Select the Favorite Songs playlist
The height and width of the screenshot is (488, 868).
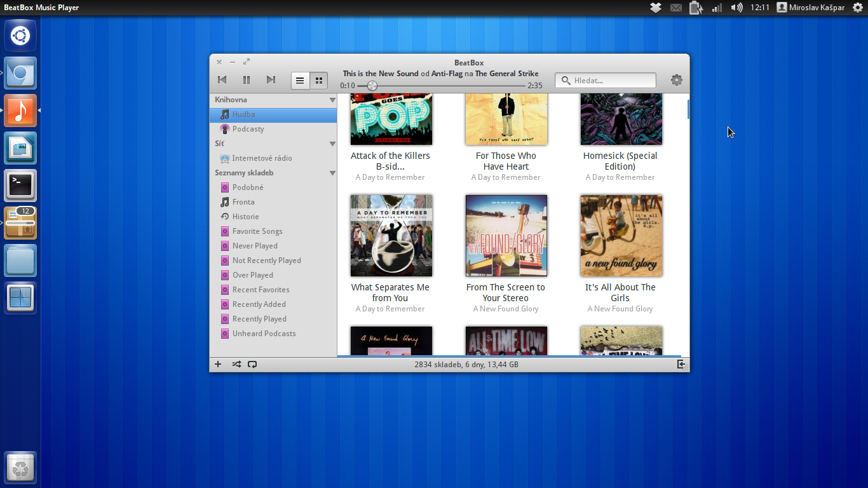(273, 231)
